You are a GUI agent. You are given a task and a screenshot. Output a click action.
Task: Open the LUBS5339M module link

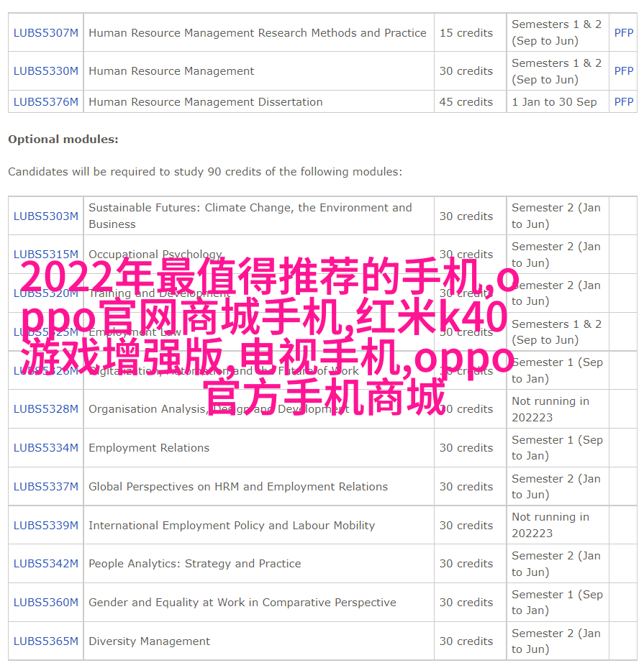pos(46,525)
